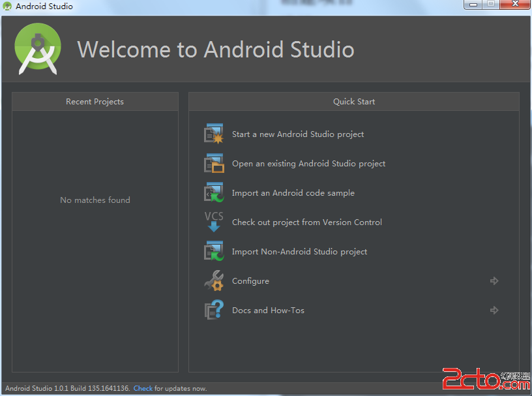Screen dimensions: 532x396
Task: Open an existing Android Studio project
Action: 308,164
